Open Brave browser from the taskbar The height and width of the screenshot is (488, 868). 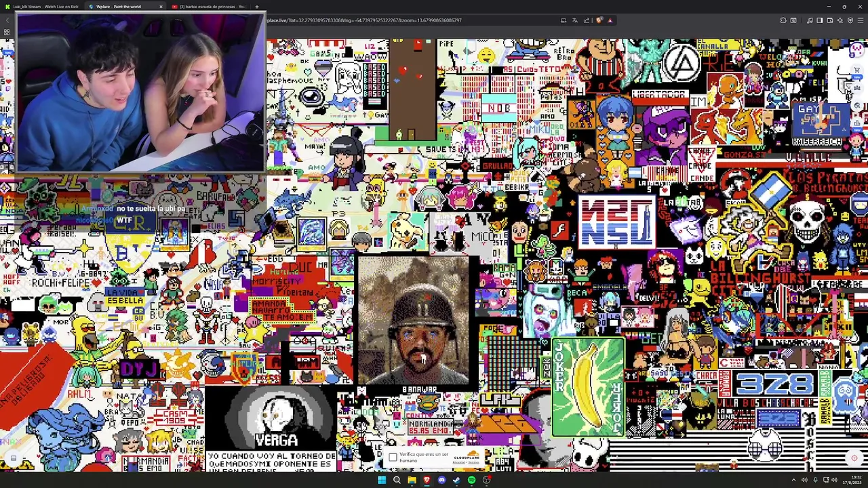[427, 480]
